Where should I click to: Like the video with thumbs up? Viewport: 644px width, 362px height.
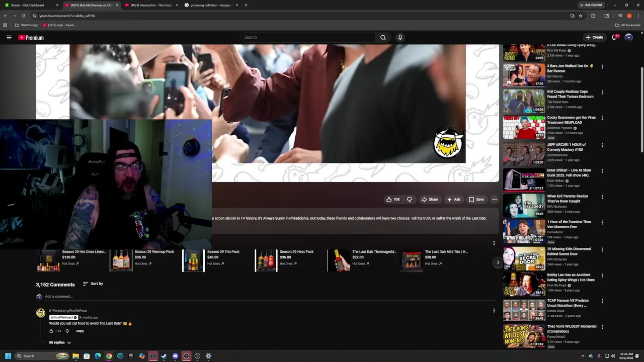(393, 200)
